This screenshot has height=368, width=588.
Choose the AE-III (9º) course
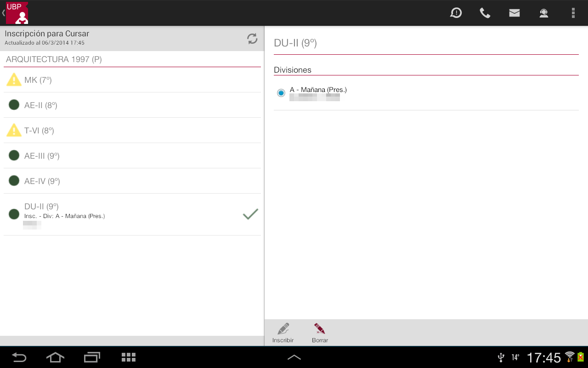[132, 156]
